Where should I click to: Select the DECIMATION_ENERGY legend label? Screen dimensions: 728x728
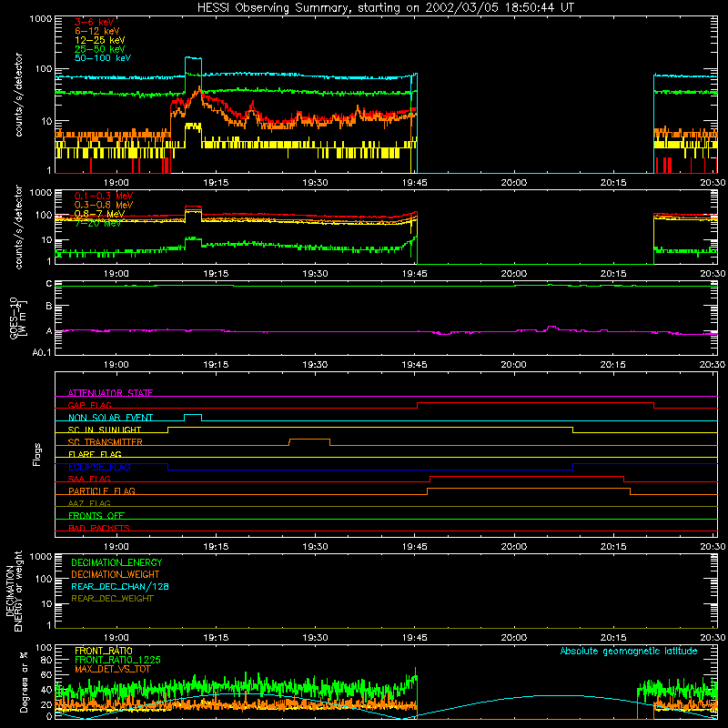[x=116, y=562]
